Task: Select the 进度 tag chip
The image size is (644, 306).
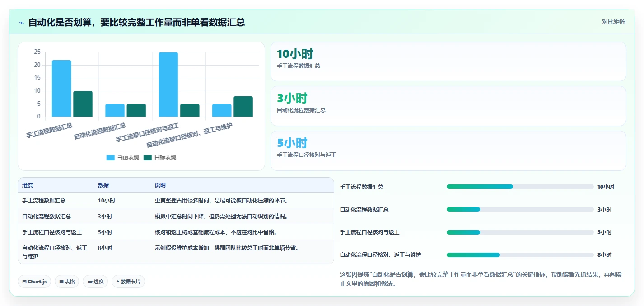Action: [x=95, y=282]
